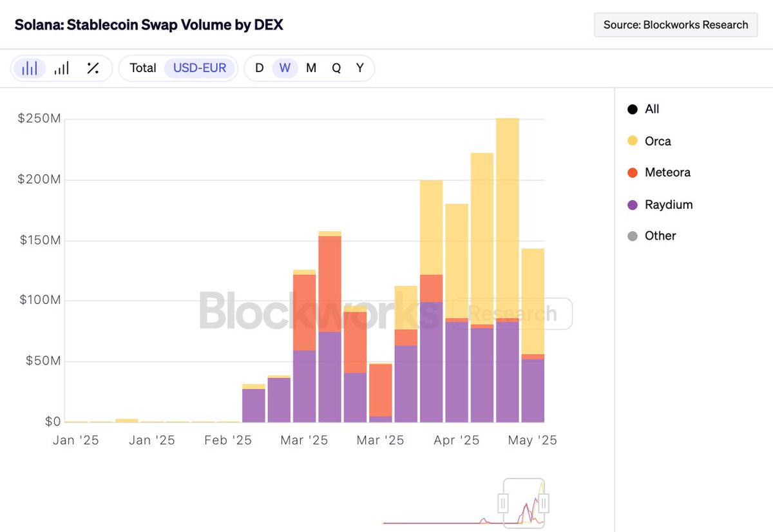The width and height of the screenshot is (773, 532).
Task: Click the black All legend dot
Action: tap(633, 109)
